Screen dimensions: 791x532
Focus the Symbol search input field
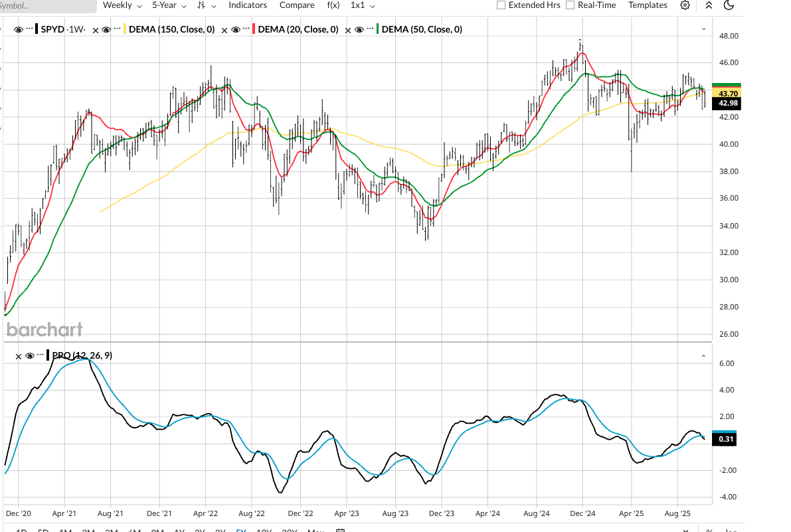(x=48, y=5)
